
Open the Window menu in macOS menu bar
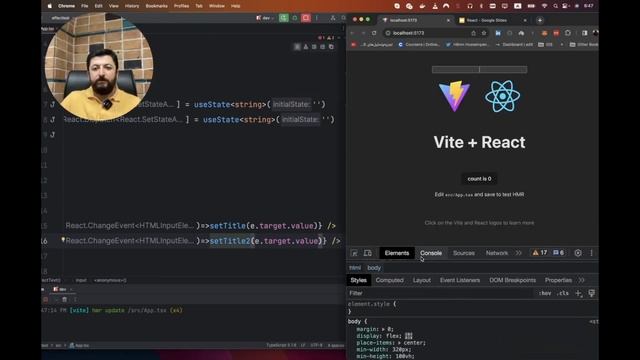point(217,6)
